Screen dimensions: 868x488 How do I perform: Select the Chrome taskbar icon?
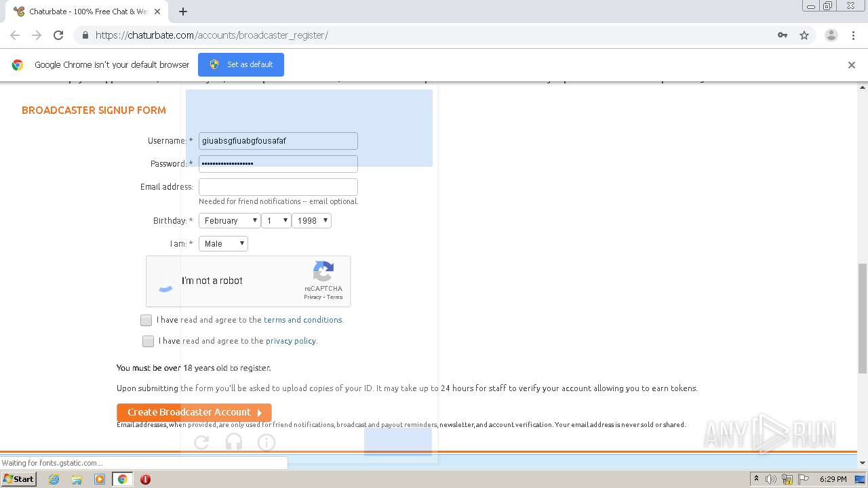pyautogui.click(x=122, y=479)
